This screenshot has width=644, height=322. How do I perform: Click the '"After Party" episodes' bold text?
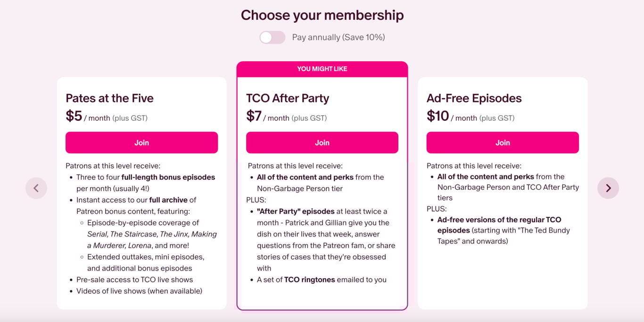tap(296, 211)
